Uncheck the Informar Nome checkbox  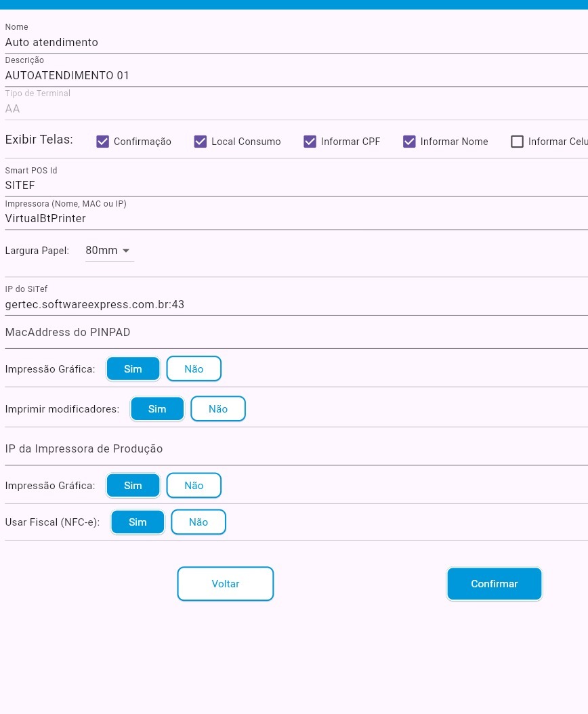click(x=409, y=142)
